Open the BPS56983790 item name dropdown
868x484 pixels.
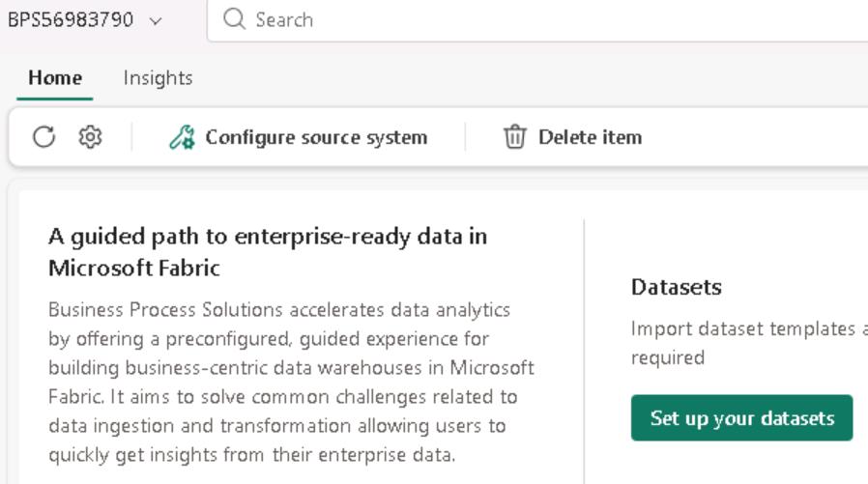[x=70, y=19]
